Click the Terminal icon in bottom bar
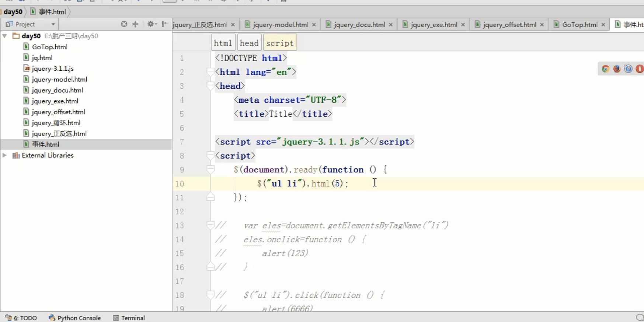Image resolution: width=644 pixels, height=322 pixels. 116,318
